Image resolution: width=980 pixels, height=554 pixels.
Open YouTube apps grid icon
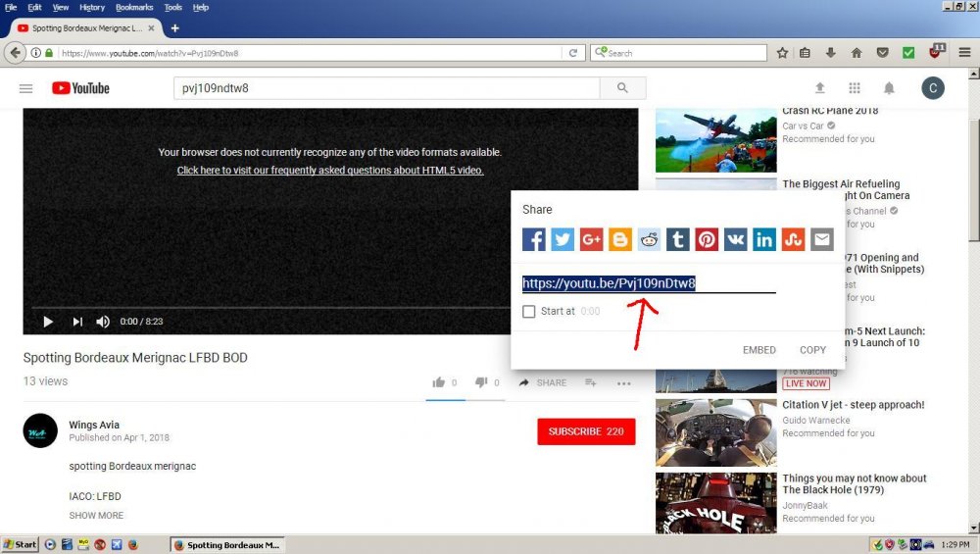[x=855, y=88]
